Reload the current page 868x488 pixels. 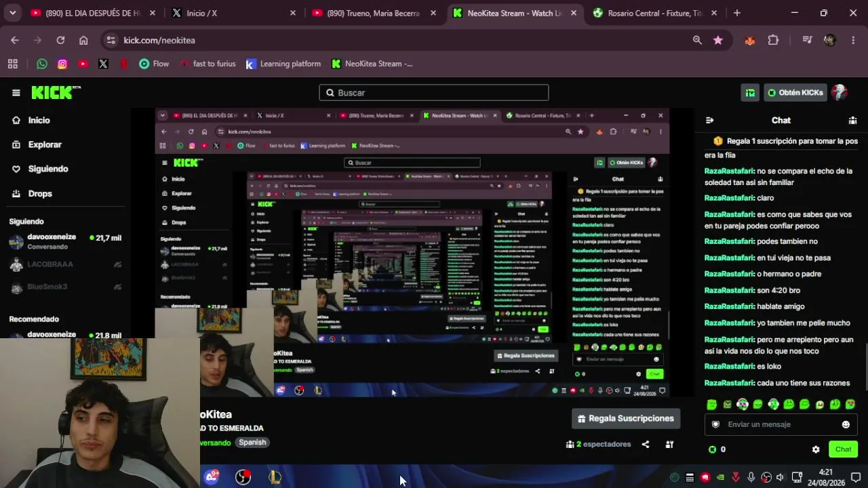[x=60, y=40]
